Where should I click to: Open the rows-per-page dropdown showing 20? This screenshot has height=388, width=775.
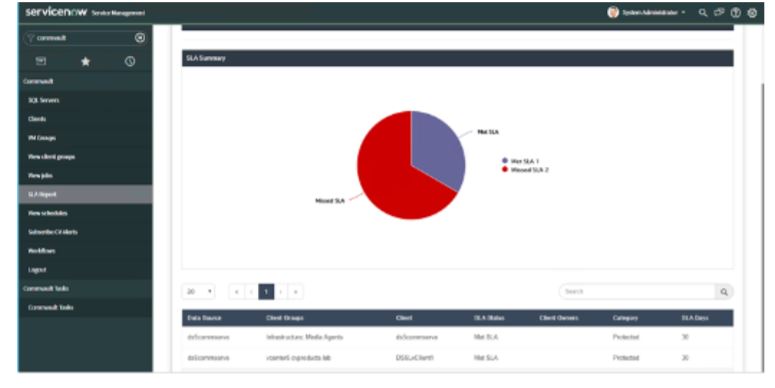point(199,292)
